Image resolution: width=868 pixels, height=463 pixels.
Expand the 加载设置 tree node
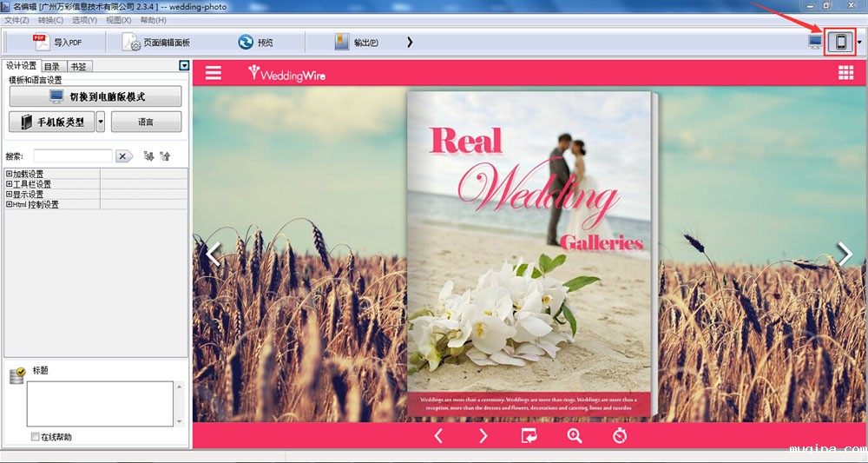click(10, 174)
